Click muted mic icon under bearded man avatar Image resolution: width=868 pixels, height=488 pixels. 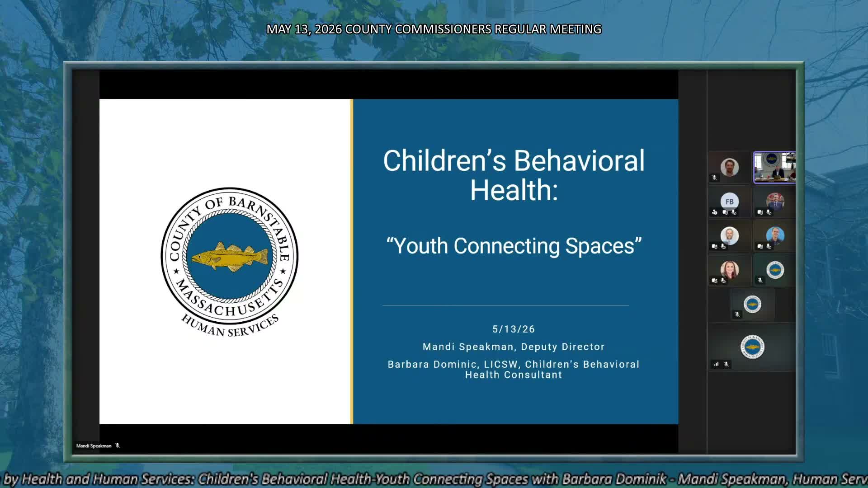point(714,178)
